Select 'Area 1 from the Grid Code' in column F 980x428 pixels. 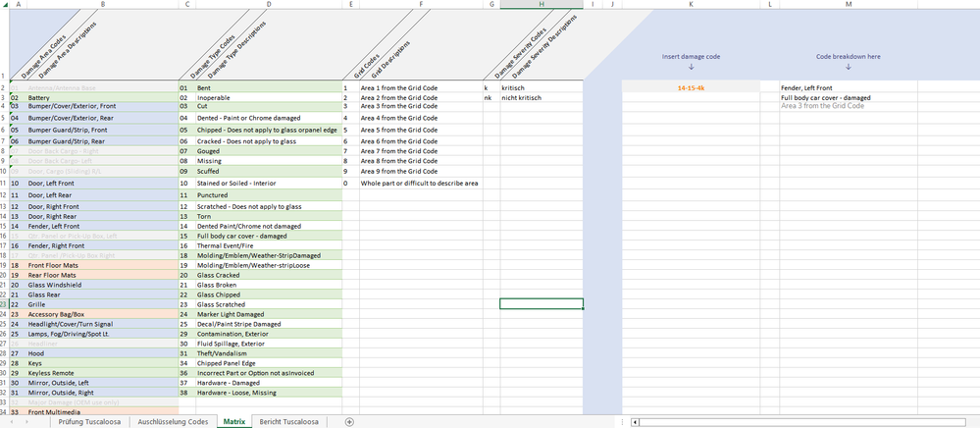[421, 88]
